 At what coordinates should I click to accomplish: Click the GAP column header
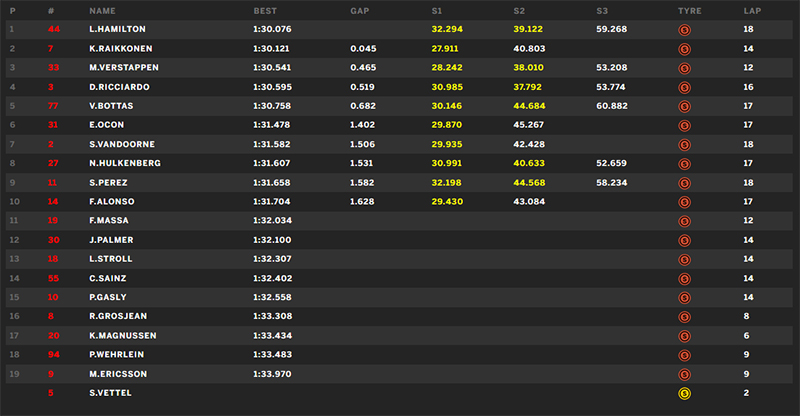(360, 11)
